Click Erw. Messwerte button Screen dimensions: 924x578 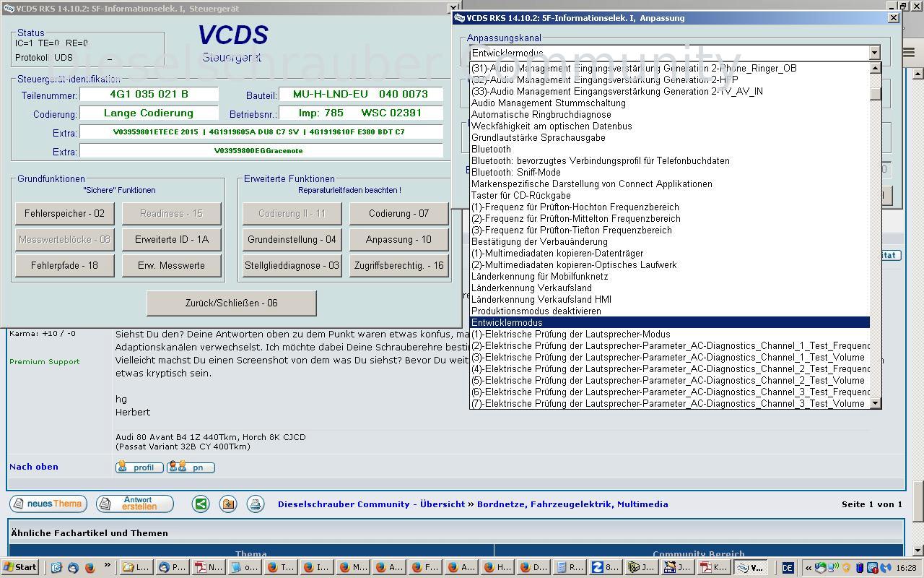pos(172,266)
